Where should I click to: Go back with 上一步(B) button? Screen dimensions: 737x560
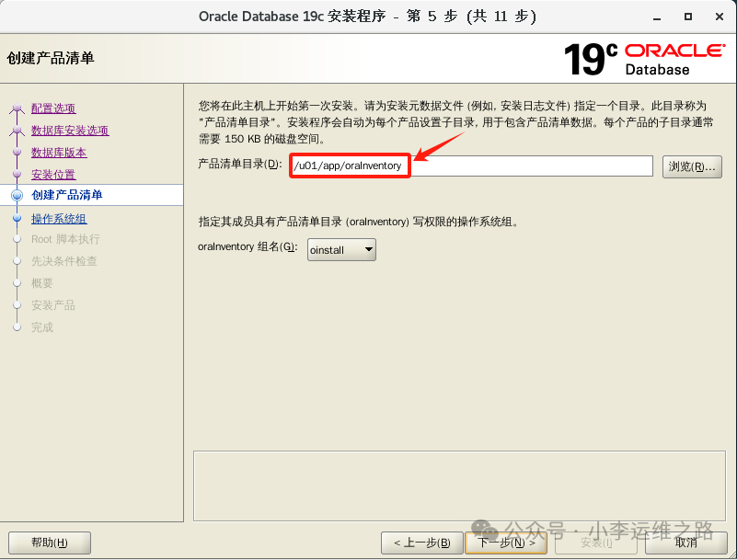click(422, 543)
